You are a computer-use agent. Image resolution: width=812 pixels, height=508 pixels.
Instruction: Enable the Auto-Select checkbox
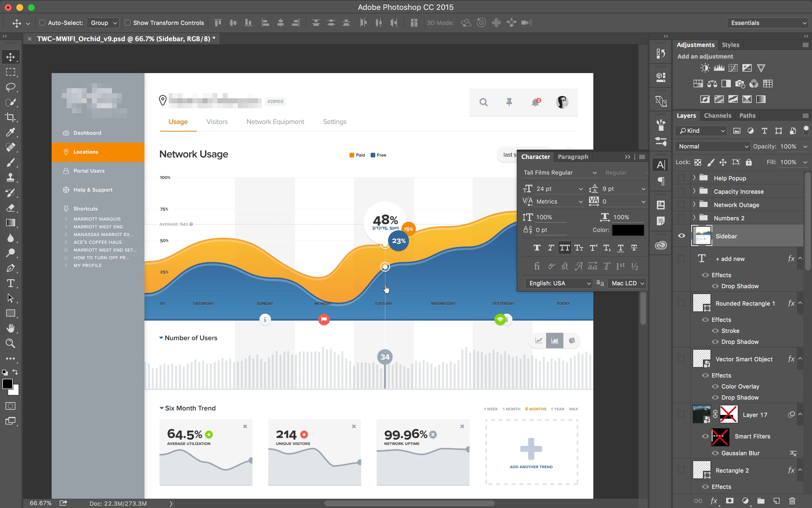pos(42,23)
